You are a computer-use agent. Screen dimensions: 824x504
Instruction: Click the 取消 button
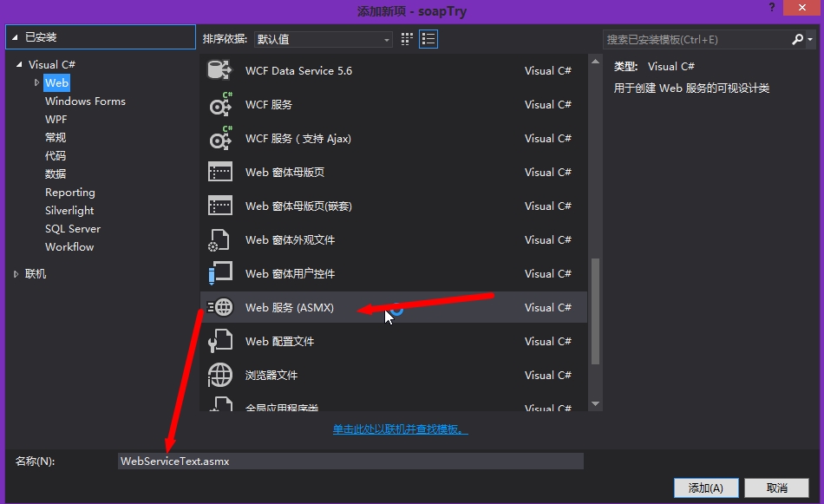[776, 488]
